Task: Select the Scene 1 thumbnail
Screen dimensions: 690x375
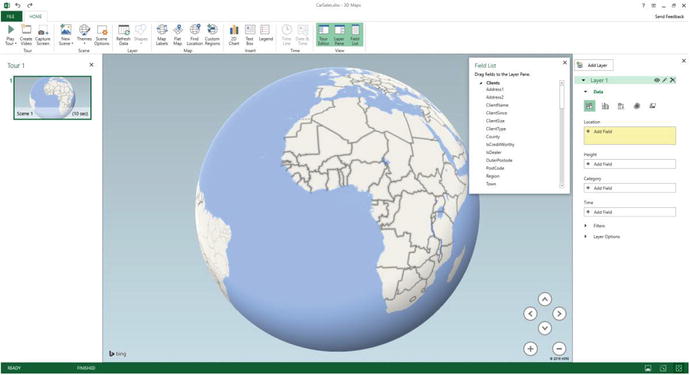Action: [52, 98]
